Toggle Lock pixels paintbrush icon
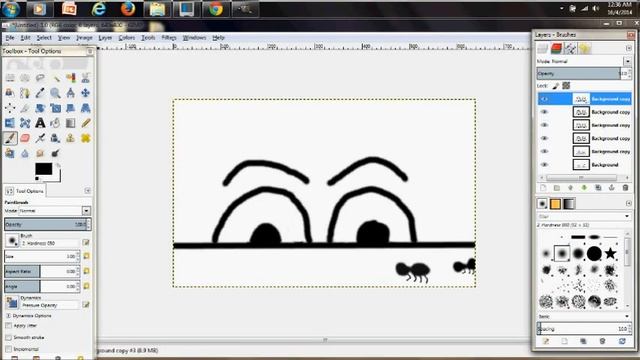Screen dimensions: 640x360 point(556,86)
